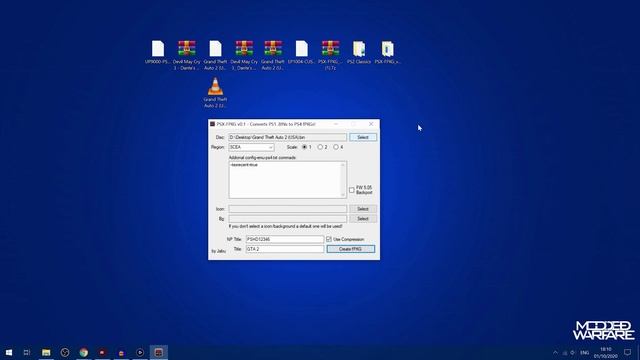
Task: Click the Title field containing GTA 2
Action: [x=285, y=249]
